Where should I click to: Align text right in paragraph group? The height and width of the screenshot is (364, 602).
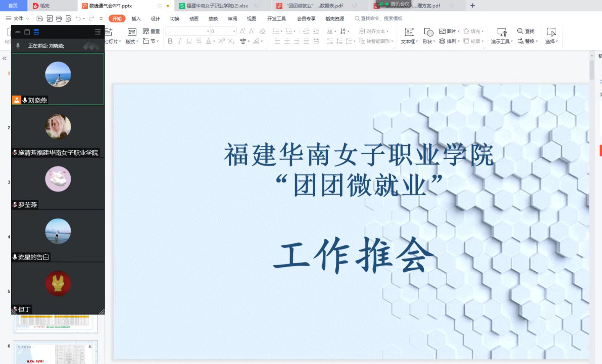[x=296, y=41]
